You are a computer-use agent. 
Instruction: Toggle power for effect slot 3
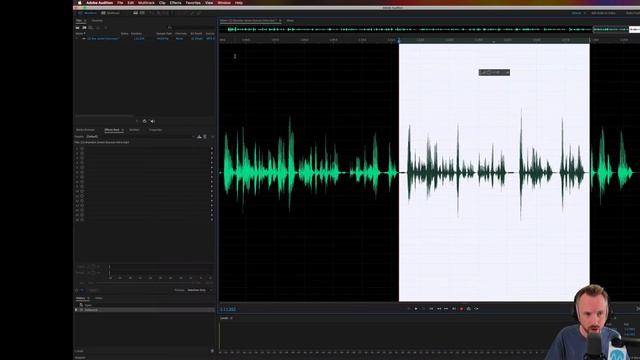(x=82, y=158)
